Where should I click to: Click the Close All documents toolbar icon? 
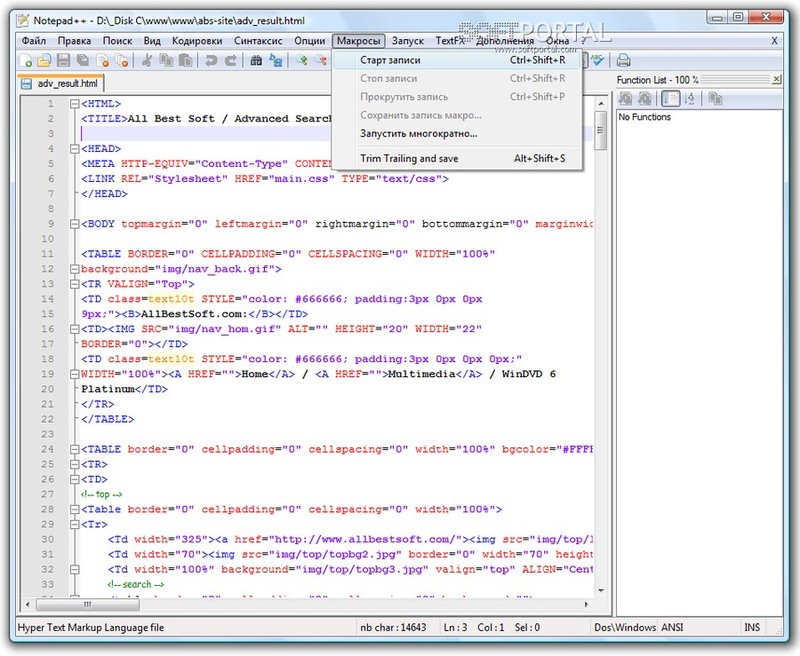coord(122,61)
